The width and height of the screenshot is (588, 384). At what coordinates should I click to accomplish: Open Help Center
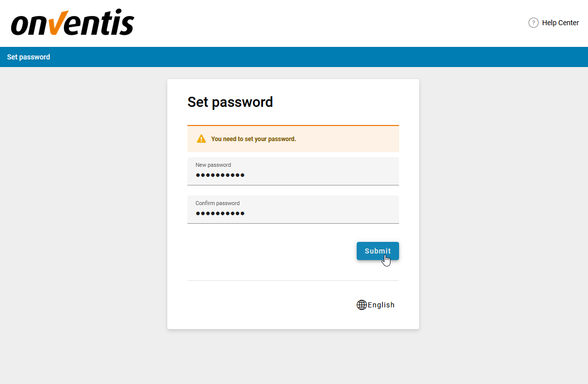559,23
